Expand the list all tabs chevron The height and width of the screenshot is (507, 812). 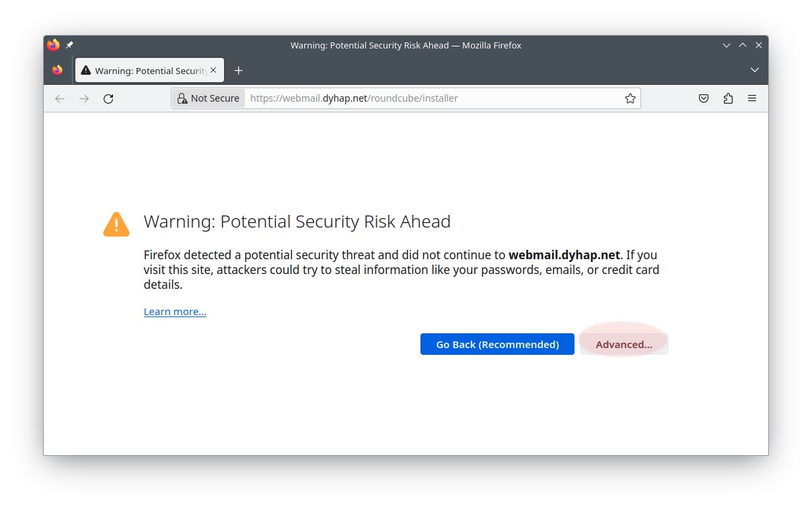[754, 70]
